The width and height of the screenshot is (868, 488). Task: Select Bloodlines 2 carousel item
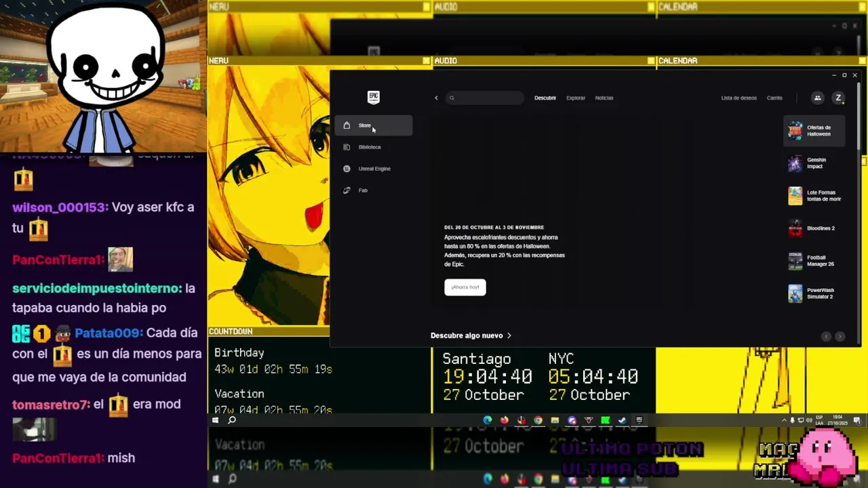814,228
